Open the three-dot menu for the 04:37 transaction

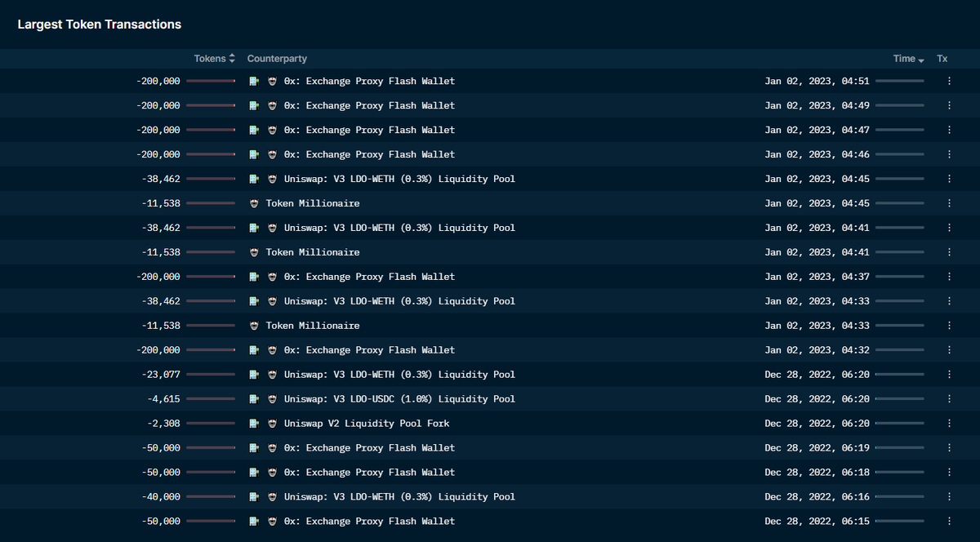tap(949, 277)
